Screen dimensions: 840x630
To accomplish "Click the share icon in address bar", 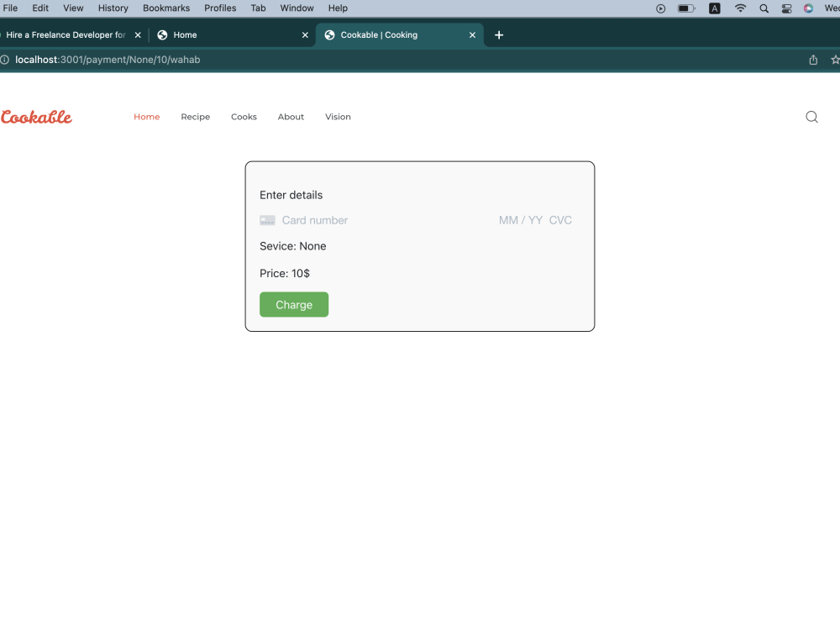I will tap(813, 60).
